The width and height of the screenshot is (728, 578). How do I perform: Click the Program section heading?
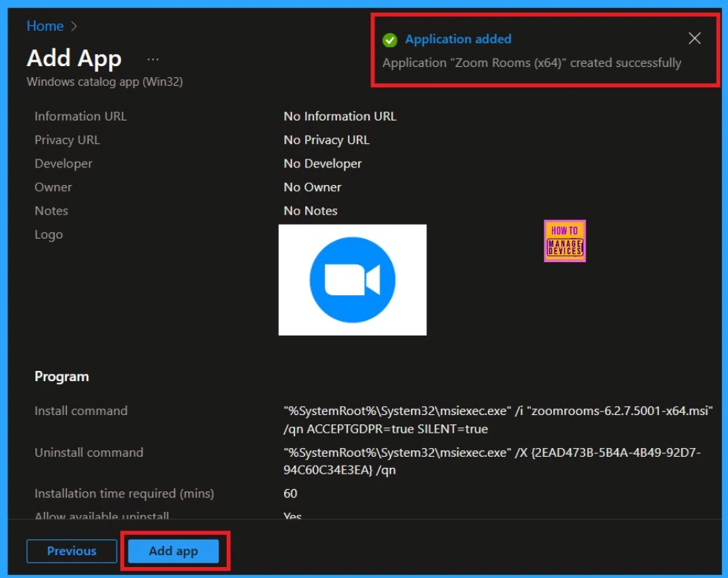62,376
